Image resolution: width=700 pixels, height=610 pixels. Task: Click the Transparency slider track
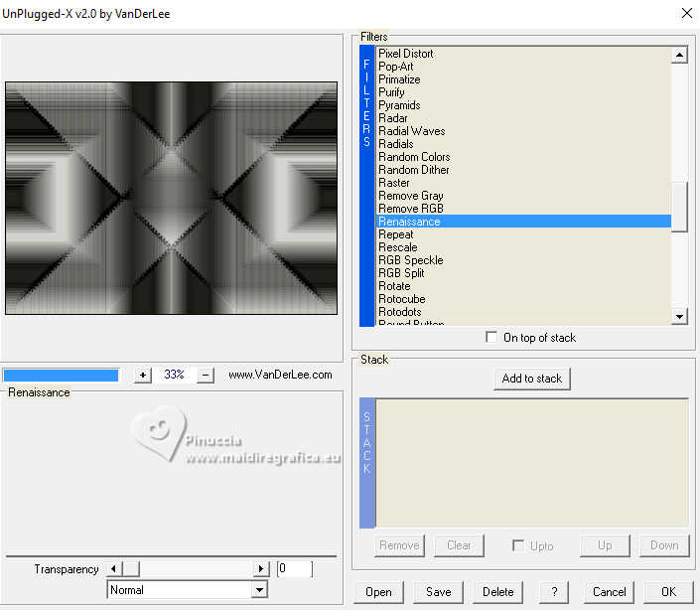[x=199, y=569]
